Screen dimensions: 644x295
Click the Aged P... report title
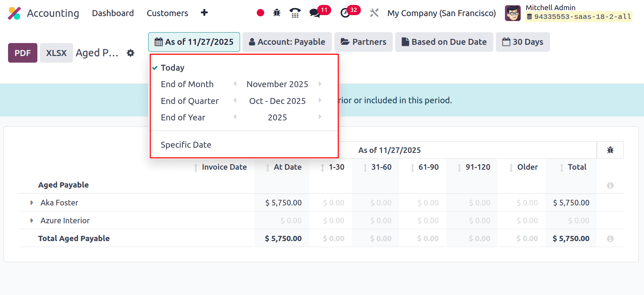point(97,53)
